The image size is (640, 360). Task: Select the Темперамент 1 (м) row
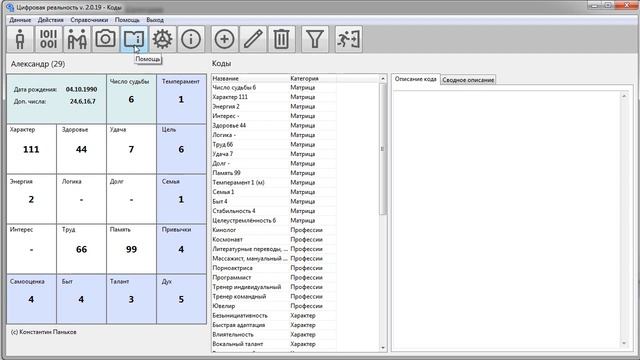273,182
